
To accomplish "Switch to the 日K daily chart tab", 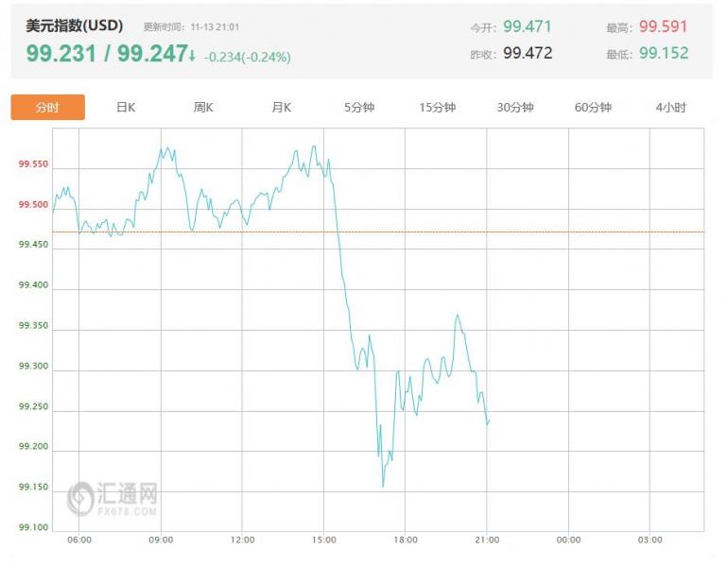I will click(x=126, y=108).
